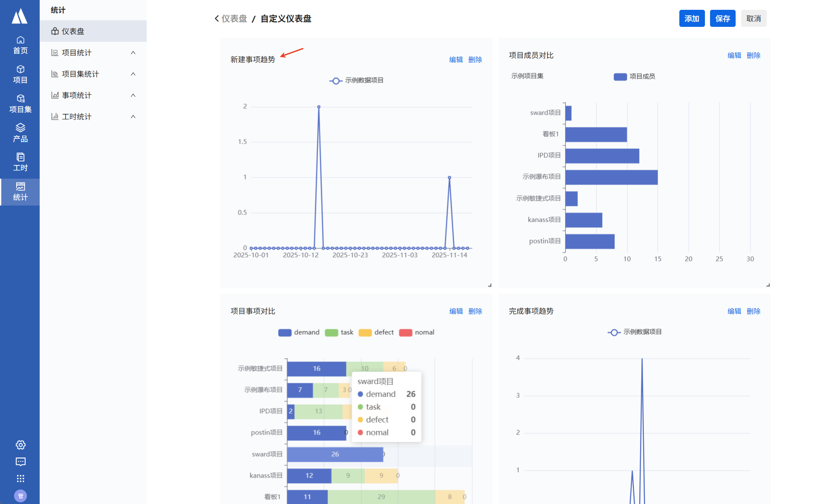Open 项目集统计 menu item
The height and width of the screenshot is (504, 832).
pos(80,74)
